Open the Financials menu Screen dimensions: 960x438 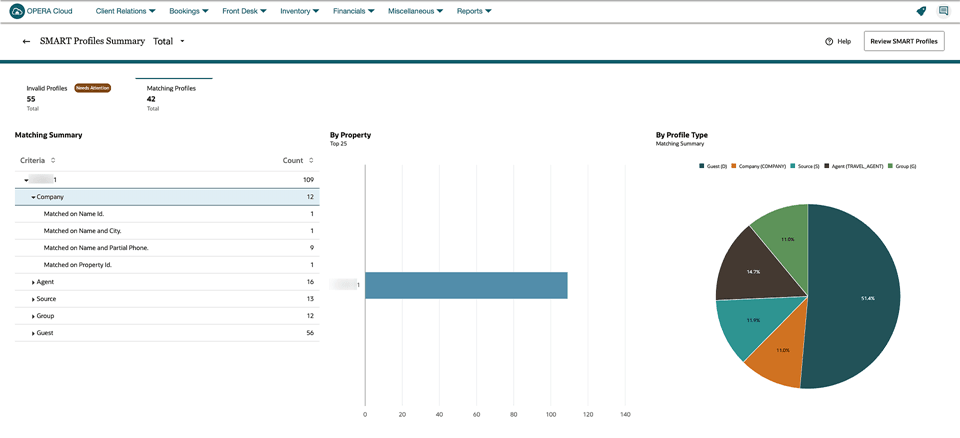(x=354, y=11)
